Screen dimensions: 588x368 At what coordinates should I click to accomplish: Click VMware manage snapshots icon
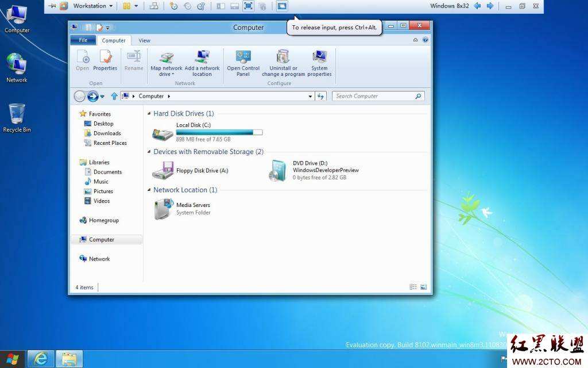pyautogui.click(x=201, y=6)
